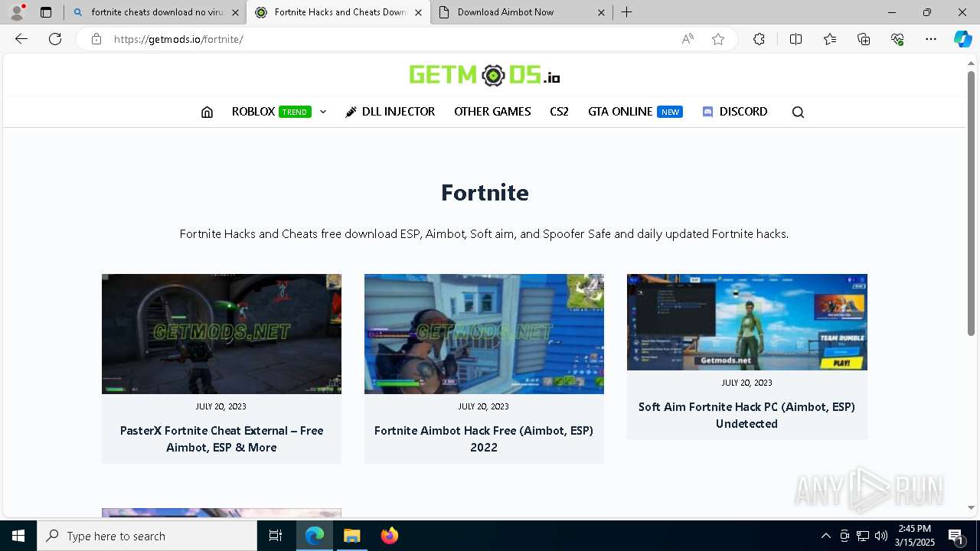The height and width of the screenshot is (551, 980).
Task: Open the OTHER GAMES menu item
Action: 492,112
